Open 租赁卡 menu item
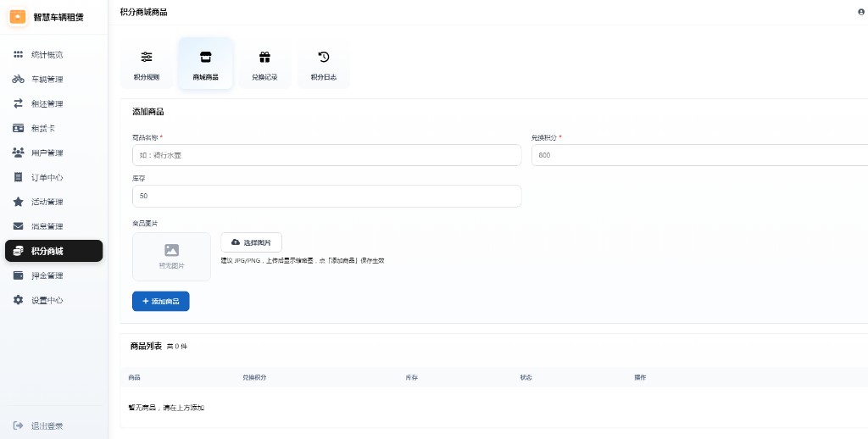The height and width of the screenshot is (439, 868). coord(53,129)
